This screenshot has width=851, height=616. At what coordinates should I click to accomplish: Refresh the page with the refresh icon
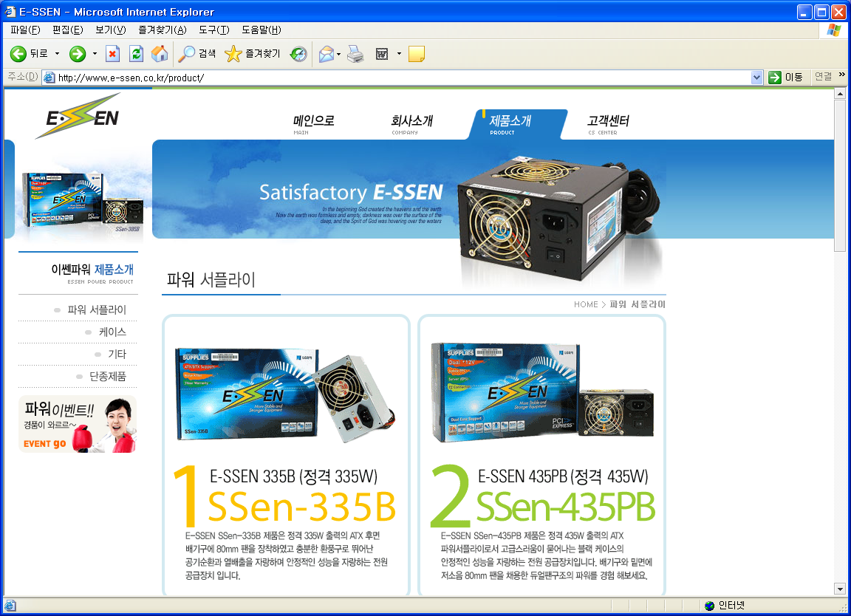click(136, 54)
